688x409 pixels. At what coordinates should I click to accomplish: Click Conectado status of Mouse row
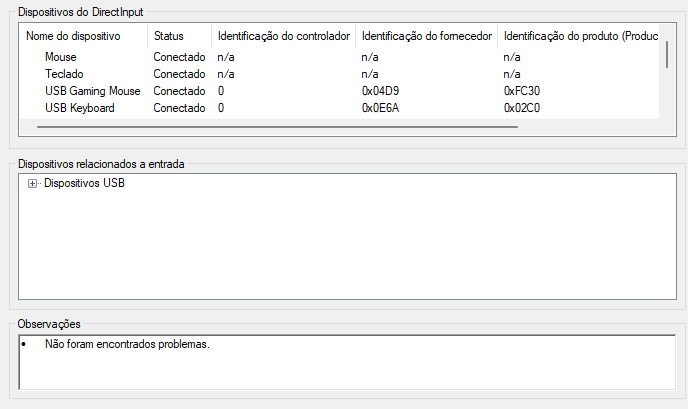pos(179,57)
